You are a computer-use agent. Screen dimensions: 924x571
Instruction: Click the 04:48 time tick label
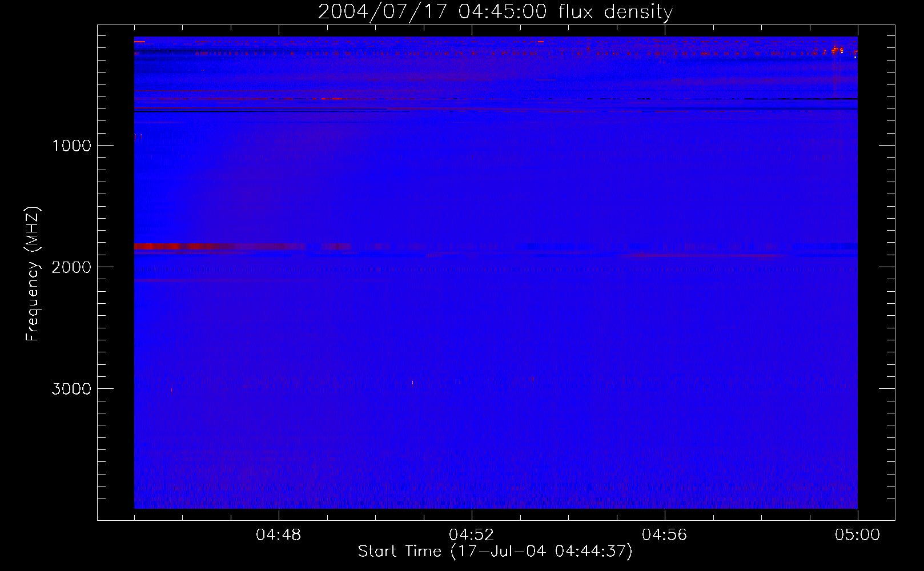click(x=279, y=535)
